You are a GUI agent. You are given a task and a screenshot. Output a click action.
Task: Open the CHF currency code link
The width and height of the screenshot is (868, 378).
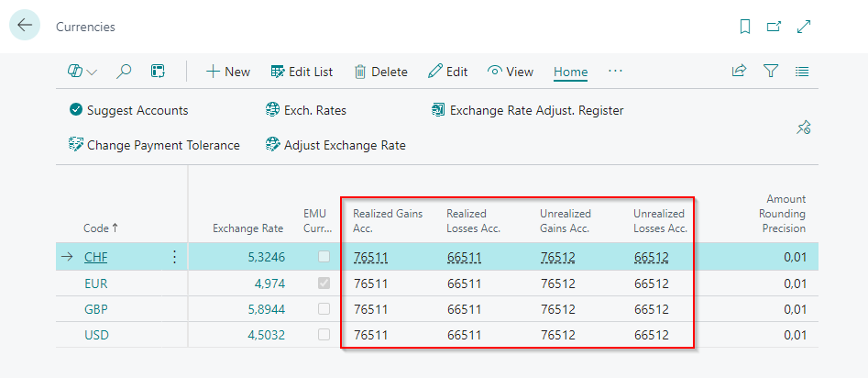point(95,258)
